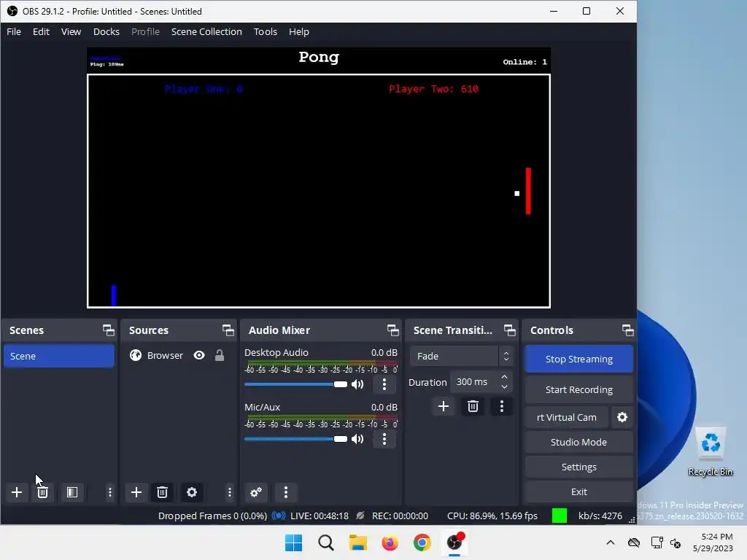Add a new source with the plus icon

pos(136,492)
